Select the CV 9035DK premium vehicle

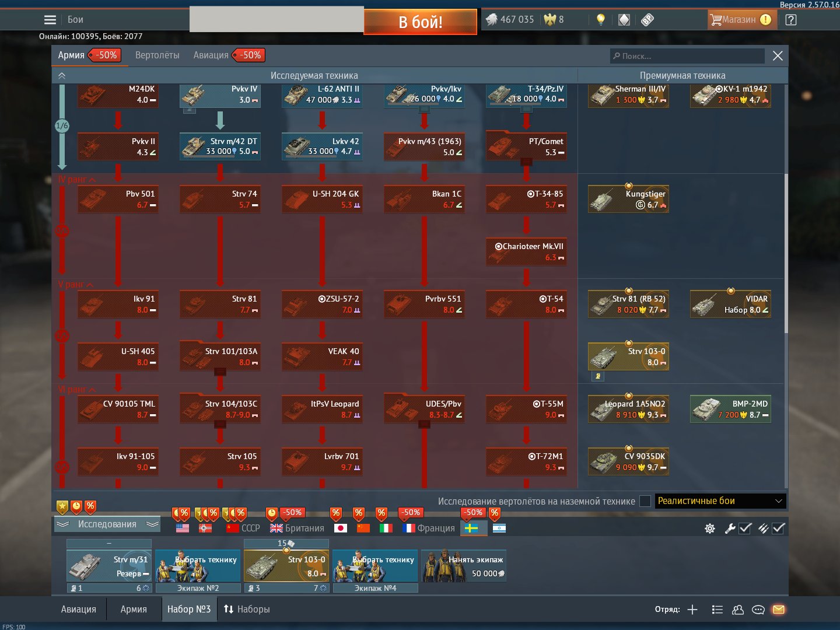628,461
